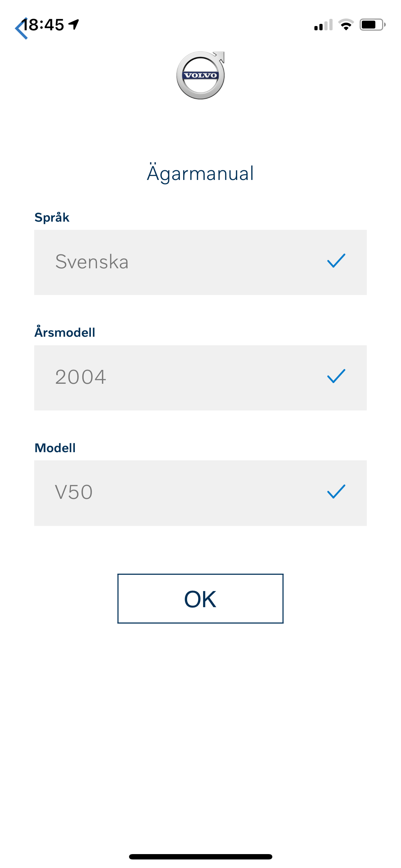
Task: Tap the Volvo logo emblem
Action: click(x=201, y=75)
